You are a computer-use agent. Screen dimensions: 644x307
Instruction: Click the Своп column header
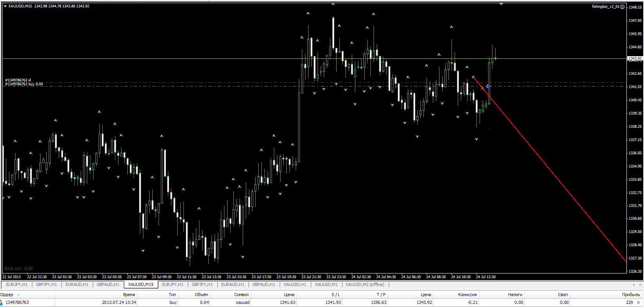[x=563, y=295]
